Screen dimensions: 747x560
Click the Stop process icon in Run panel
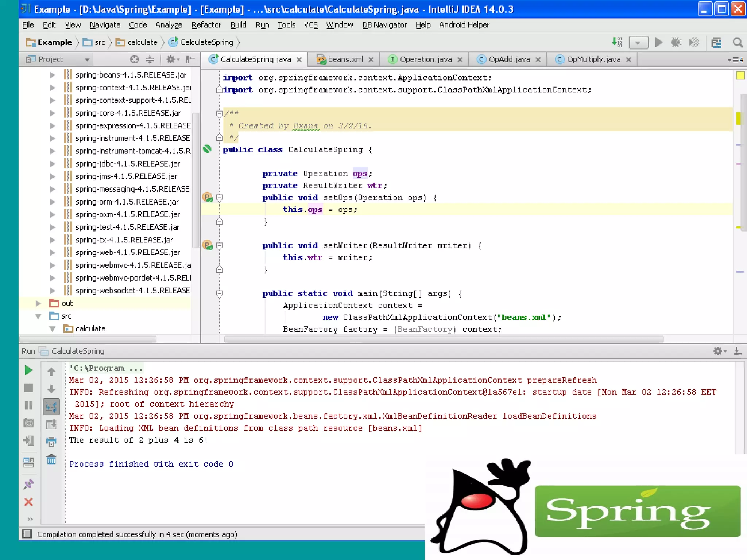[x=28, y=388]
